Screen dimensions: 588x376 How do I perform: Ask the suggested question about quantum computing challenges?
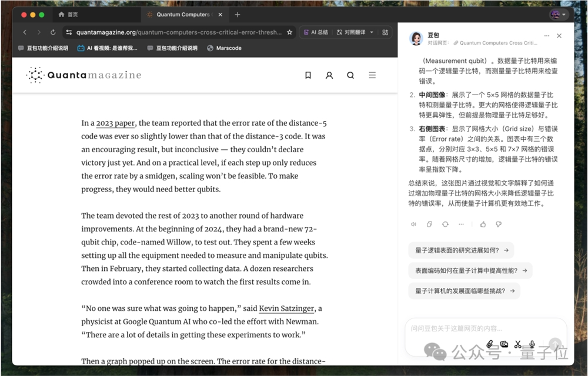(x=463, y=290)
